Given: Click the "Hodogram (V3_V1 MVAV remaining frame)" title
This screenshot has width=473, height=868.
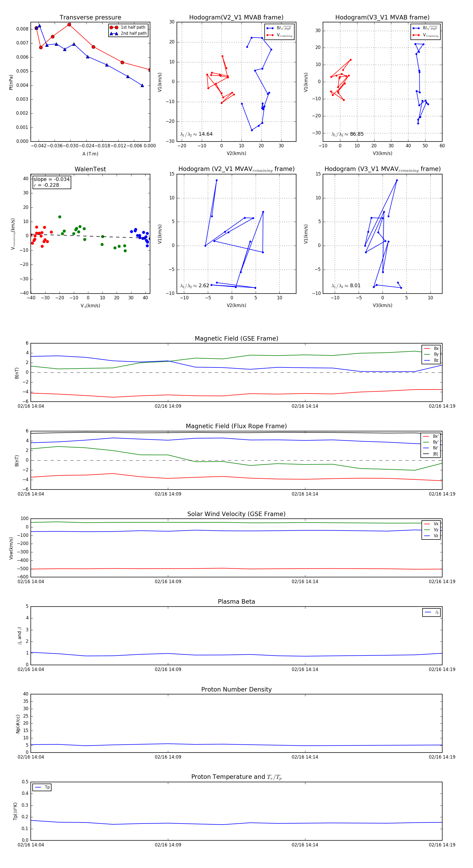Looking at the screenshot, I should (x=382, y=169).
